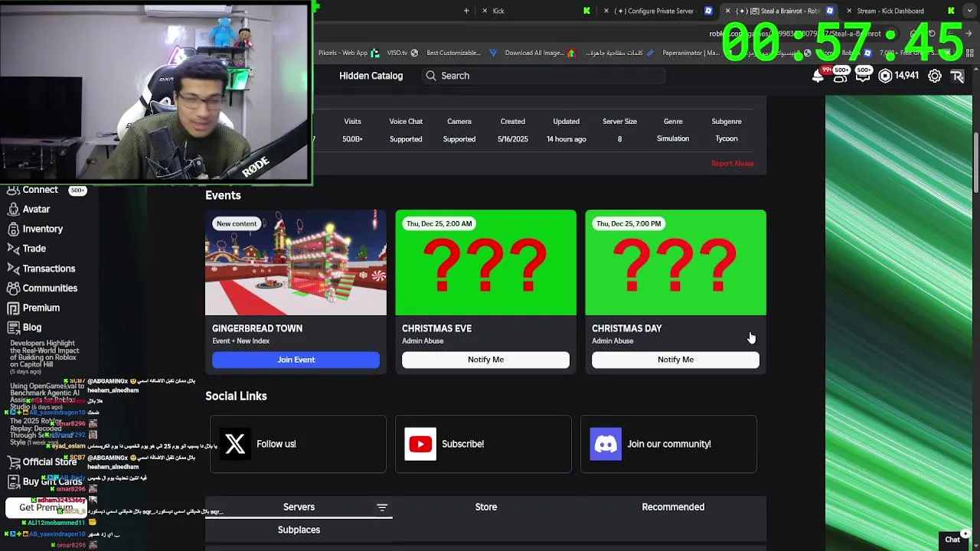Viewport: 980px width, 551px height.
Task: Switch to the Kick browser tab
Action: [536, 11]
